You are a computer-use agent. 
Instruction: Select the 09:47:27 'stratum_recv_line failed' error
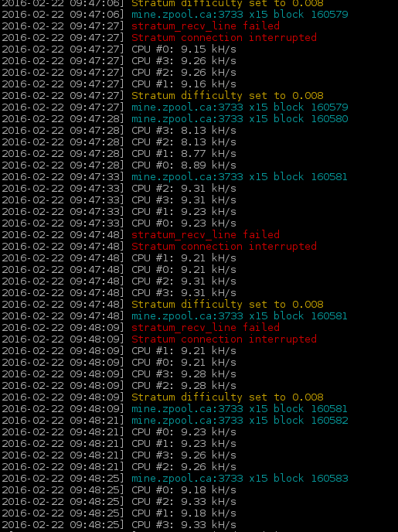(206, 26)
